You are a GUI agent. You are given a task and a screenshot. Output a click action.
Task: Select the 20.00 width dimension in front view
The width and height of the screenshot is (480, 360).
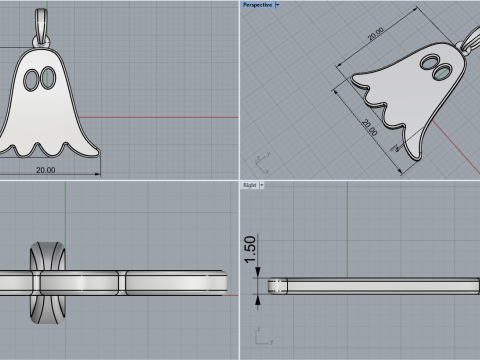pyautogui.click(x=46, y=170)
